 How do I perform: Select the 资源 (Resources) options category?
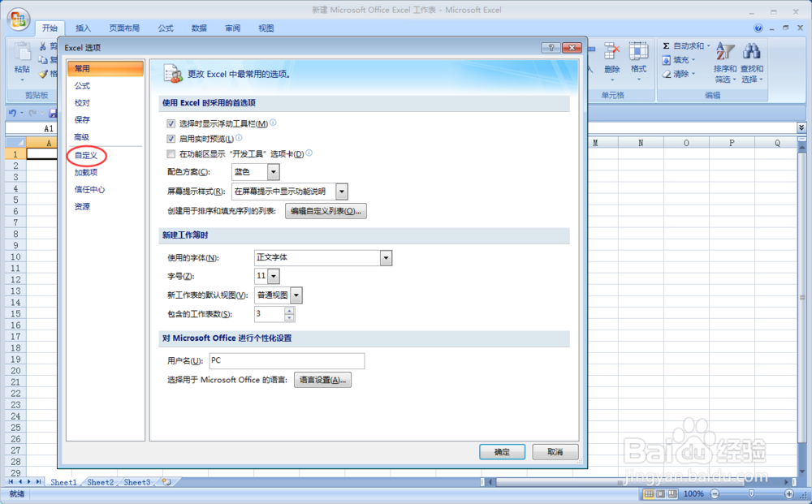click(82, 206)
